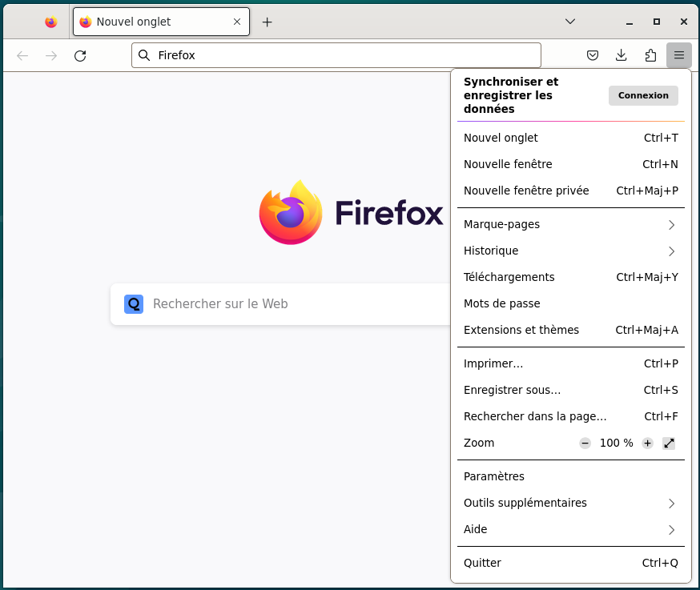Click the search engine Q icon
The width and height of the screenshot is (700, 590).
(x=134, y=304)
